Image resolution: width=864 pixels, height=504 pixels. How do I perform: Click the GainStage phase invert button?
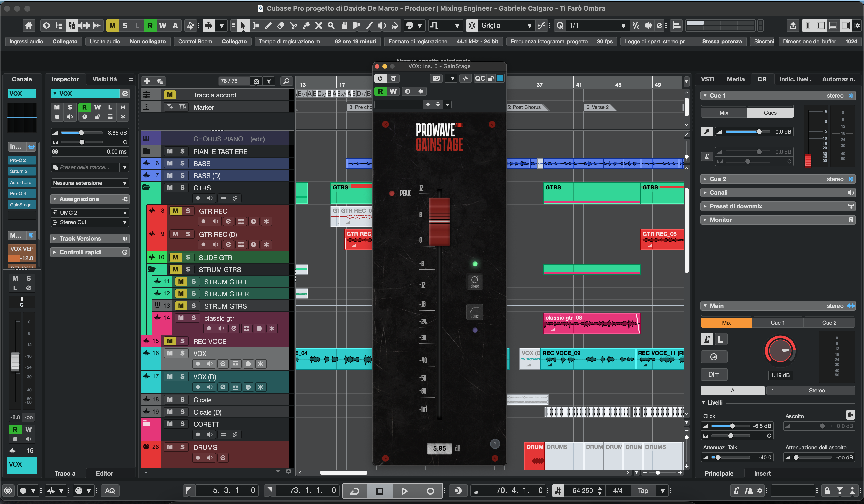point(474,282)
